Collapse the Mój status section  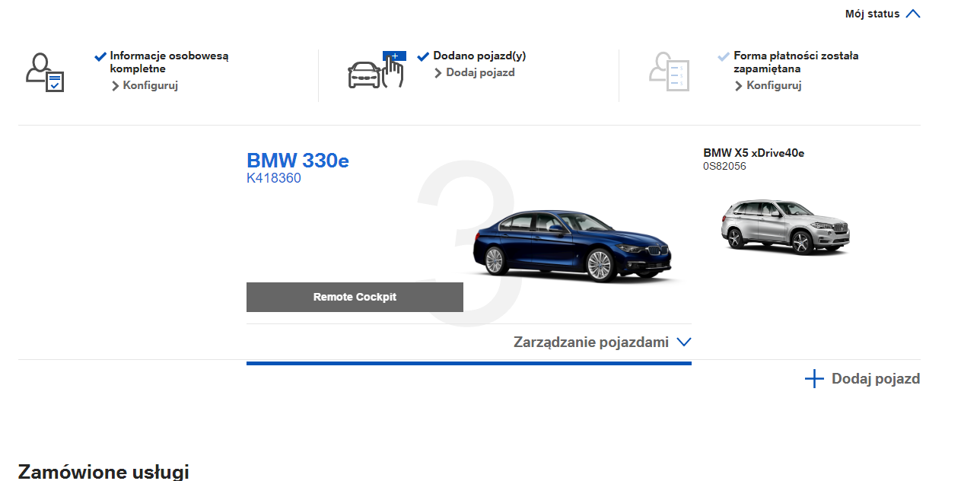(x=883, y=14)
